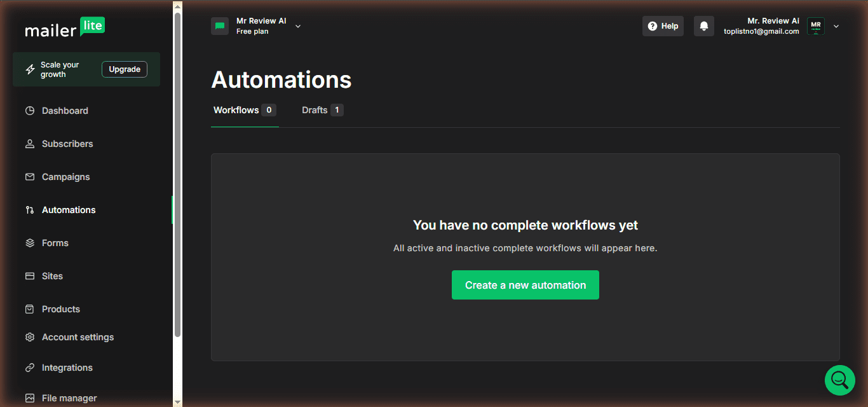
Task: Click 'You have no complete workflows yet' text
Action: point(526,225)
